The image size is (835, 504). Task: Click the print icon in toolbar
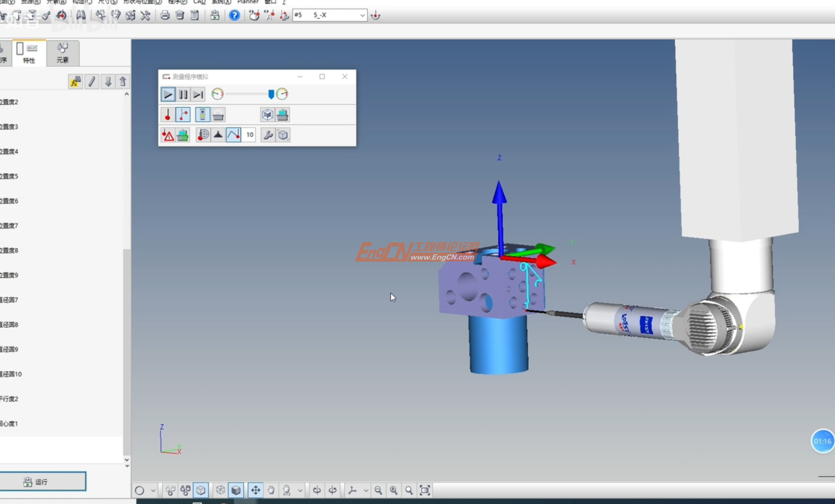(165, 15)
